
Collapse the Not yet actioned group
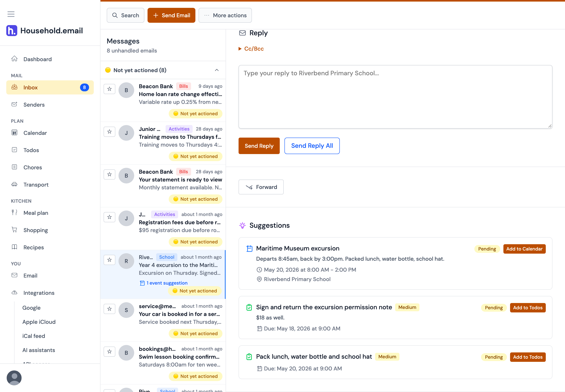pos(217,70)
